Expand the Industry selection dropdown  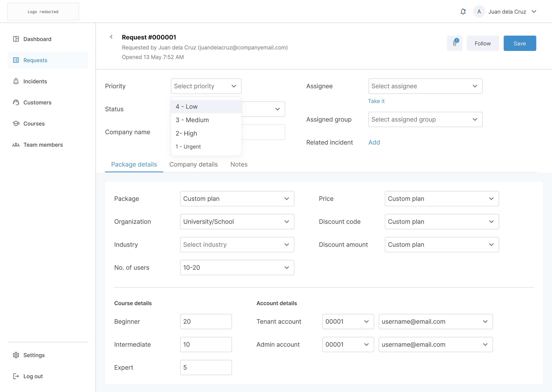(x=237, y=244)
